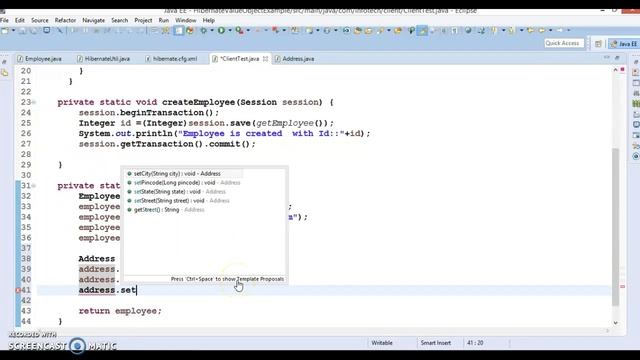
Task: Click the Writable status bar entry
Action: [x=382, y=343]
